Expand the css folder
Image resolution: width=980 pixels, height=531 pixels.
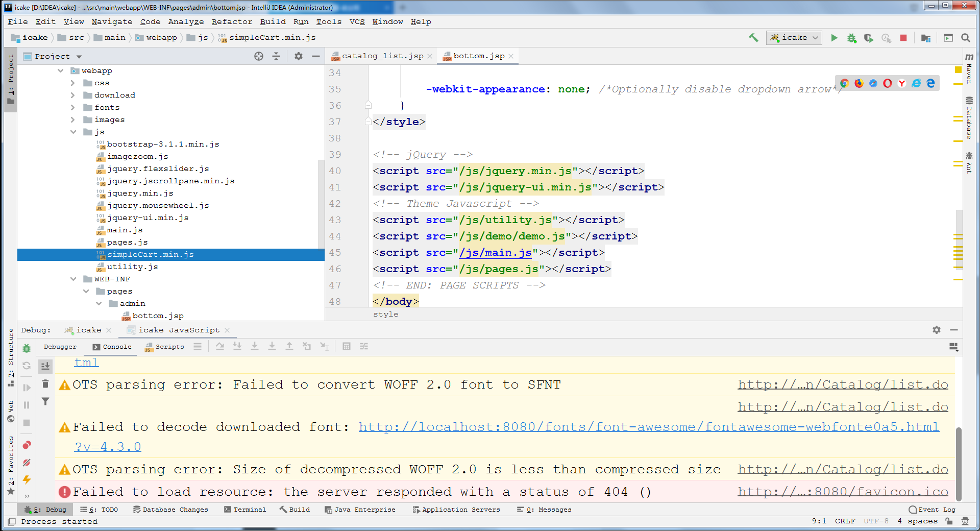pos(73,83)
